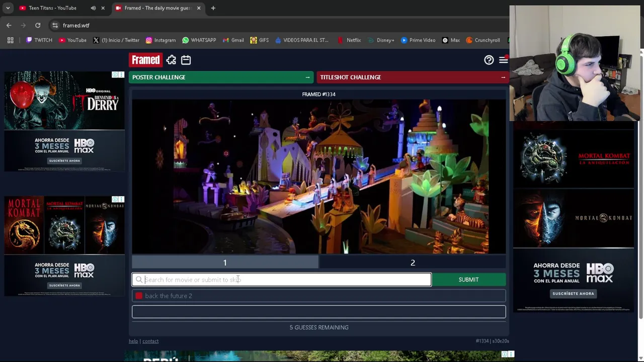This screenshot has width=644, height=362.
Task: Open the VIDEOS PARA EL ST... bookmark
Action: pyautogui.click(x=301, y=40)
